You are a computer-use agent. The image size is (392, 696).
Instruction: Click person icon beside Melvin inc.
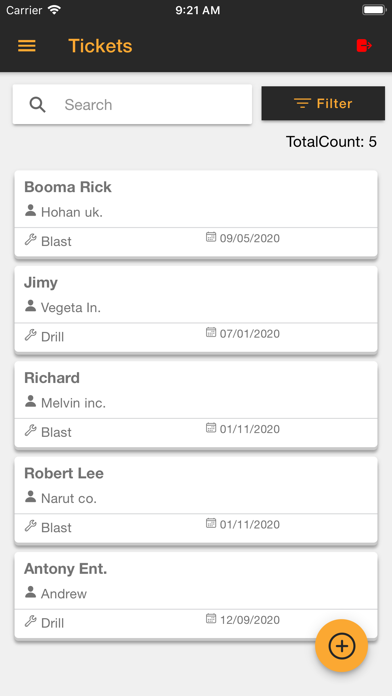point(30,401)
